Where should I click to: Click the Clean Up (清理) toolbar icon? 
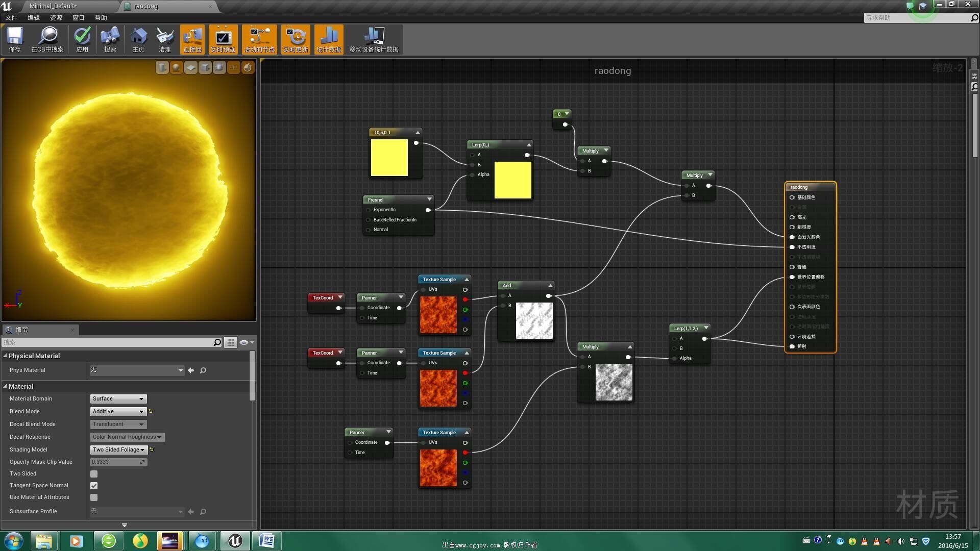[165, 39]
